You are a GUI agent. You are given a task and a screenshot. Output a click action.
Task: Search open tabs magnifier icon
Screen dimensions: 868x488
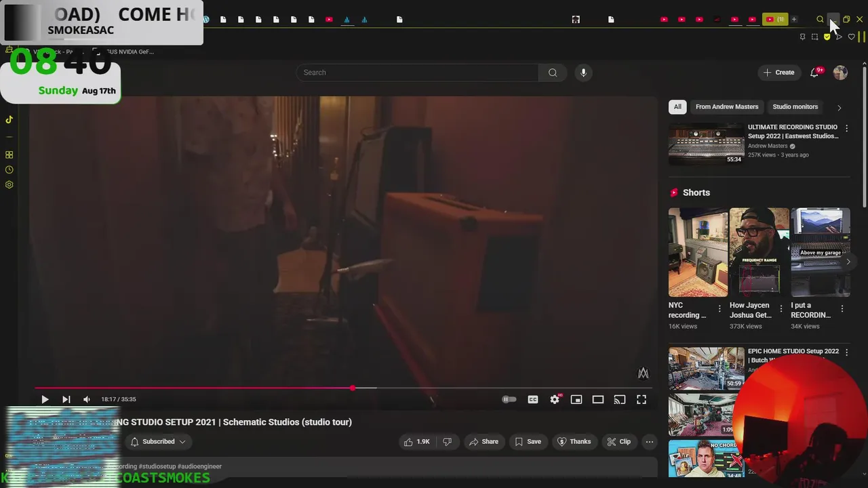pyautogui.click(x=820, y=19)
